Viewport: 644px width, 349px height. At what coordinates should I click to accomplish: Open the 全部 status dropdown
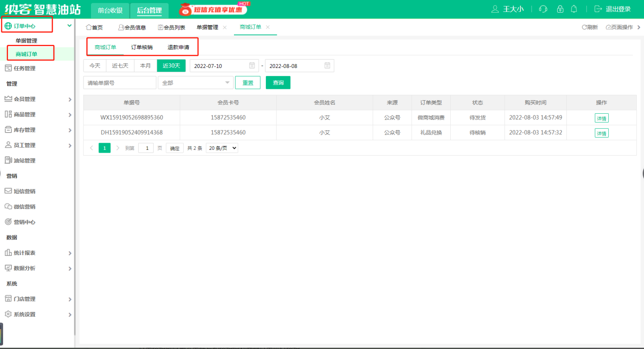195,83
